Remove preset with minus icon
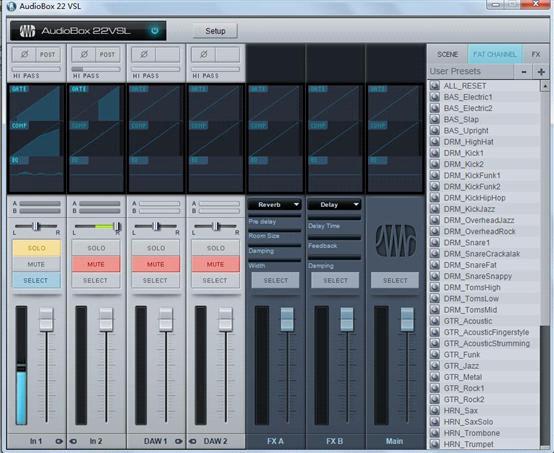The height and width of the screenshot is (453, 554). pos(524,72)
